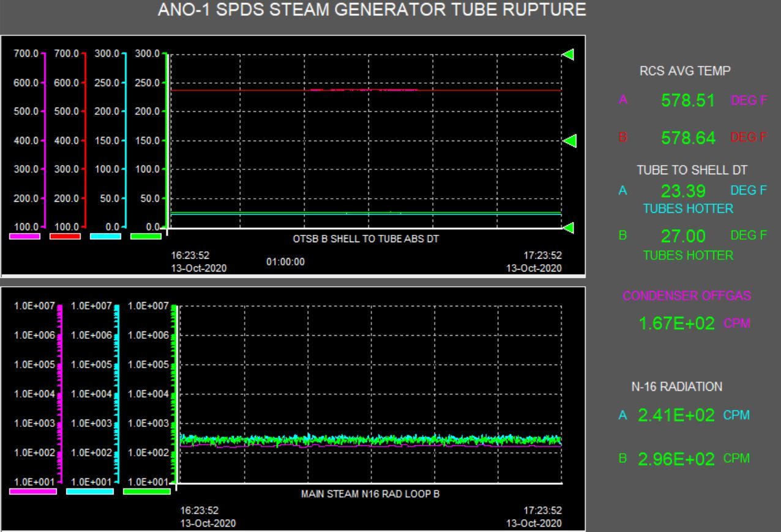The width and height of the screenshot is (781, 532).
Task: Click the RCS AVG TEMP heading
Action: [x=685, y=72]
